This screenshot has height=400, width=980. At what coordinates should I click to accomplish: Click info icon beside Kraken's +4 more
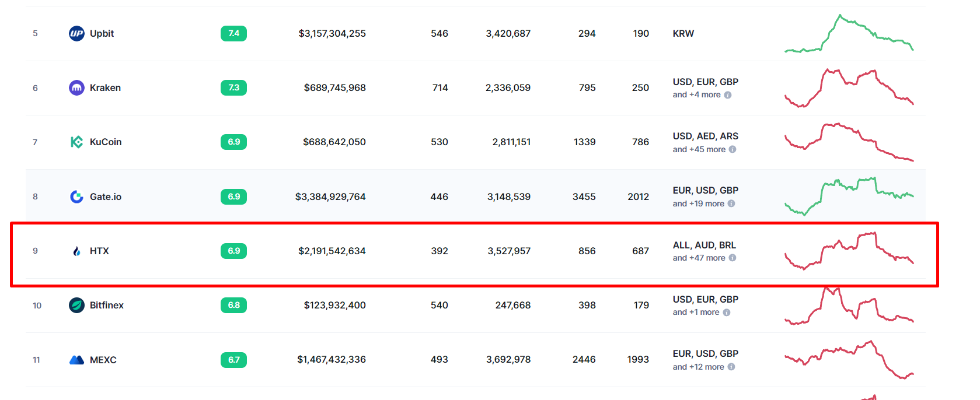[728, 95]
